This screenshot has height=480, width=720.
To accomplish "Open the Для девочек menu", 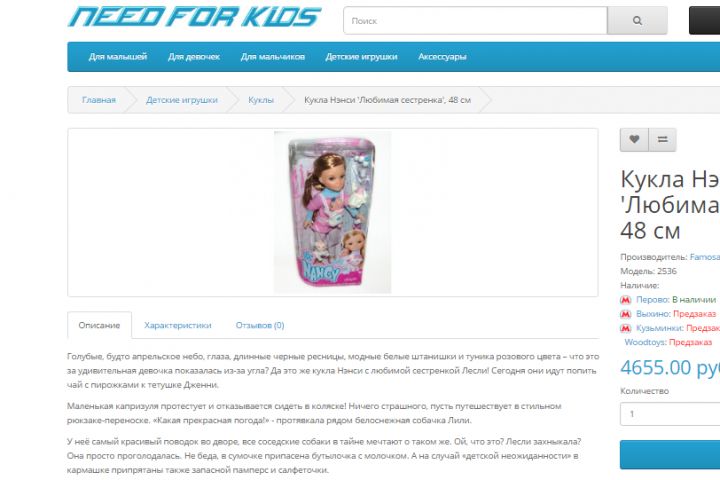I will 194,57.
